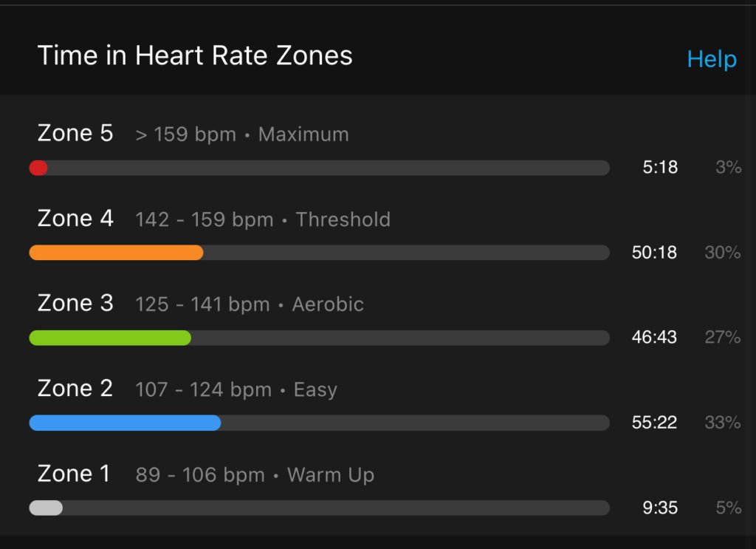Click the 89 - 106 bpm Warm Up text
Image resolution: width=756 pixels, height=549 pixels.
[x=255, y=474]
